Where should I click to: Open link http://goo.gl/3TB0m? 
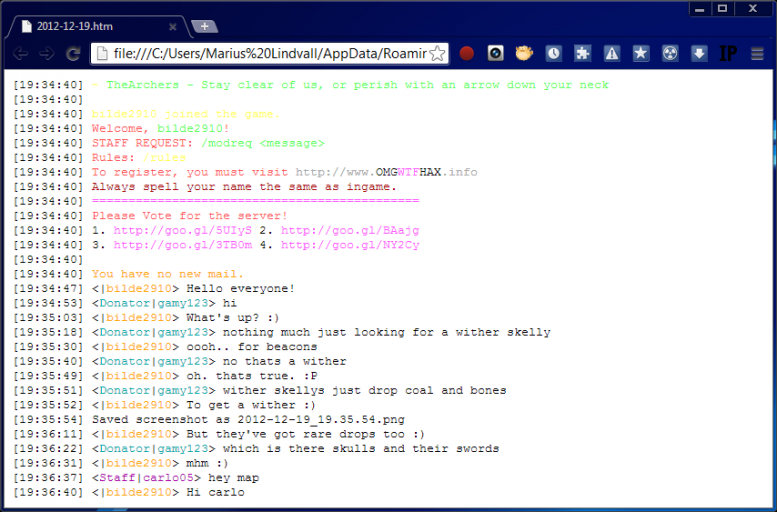(x=182, y=245)
